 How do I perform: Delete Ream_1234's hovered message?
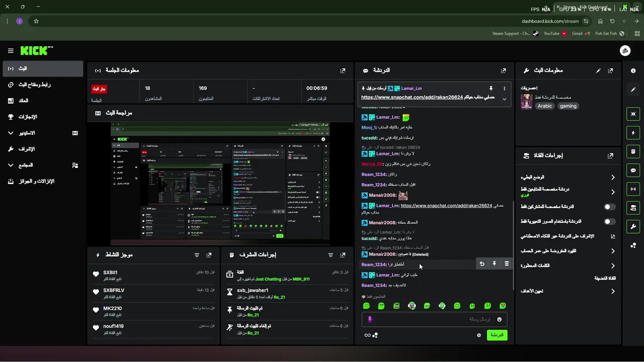[507, 264]
